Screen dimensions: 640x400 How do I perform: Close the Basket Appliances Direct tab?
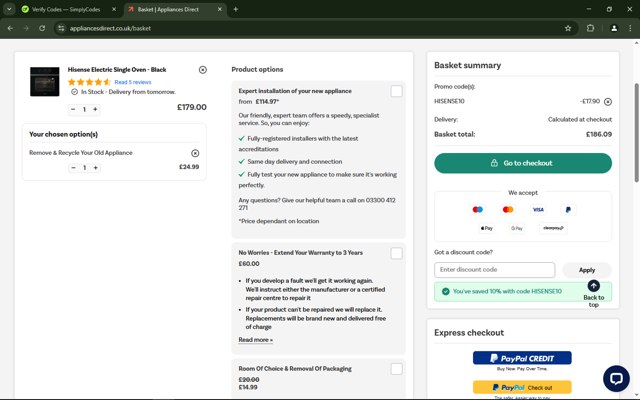click(220, 9)
